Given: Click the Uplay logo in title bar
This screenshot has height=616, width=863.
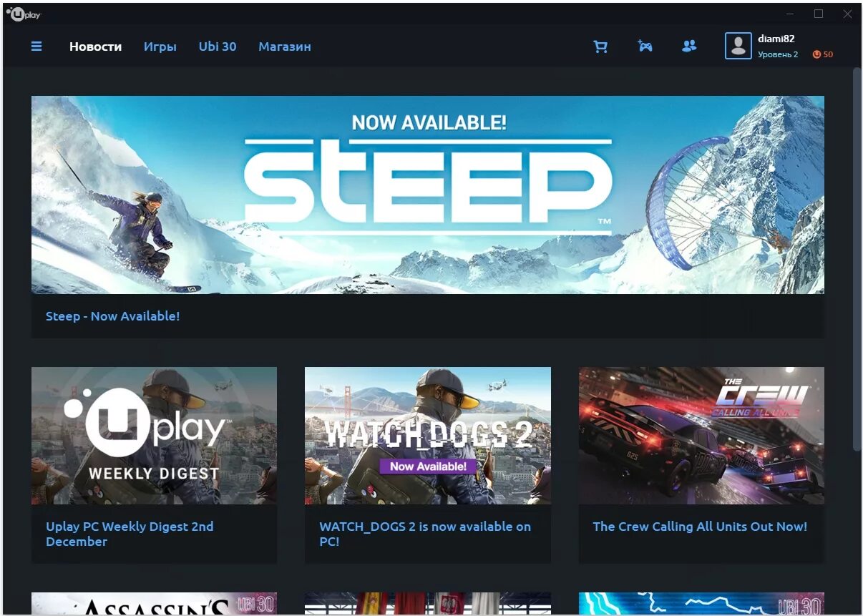Looking at the screenshot, I should 24,14.
